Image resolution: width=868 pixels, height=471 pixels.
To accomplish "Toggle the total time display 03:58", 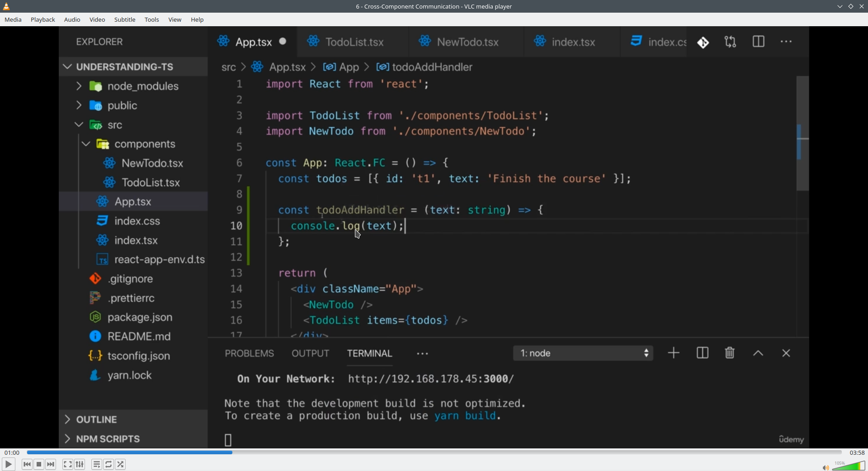I will tap(857, 452).
